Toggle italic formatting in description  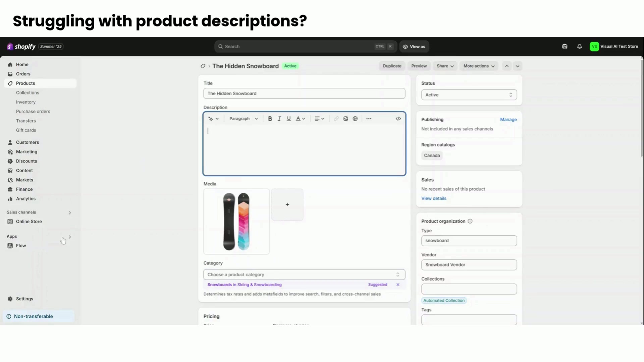tap(279, 119)
